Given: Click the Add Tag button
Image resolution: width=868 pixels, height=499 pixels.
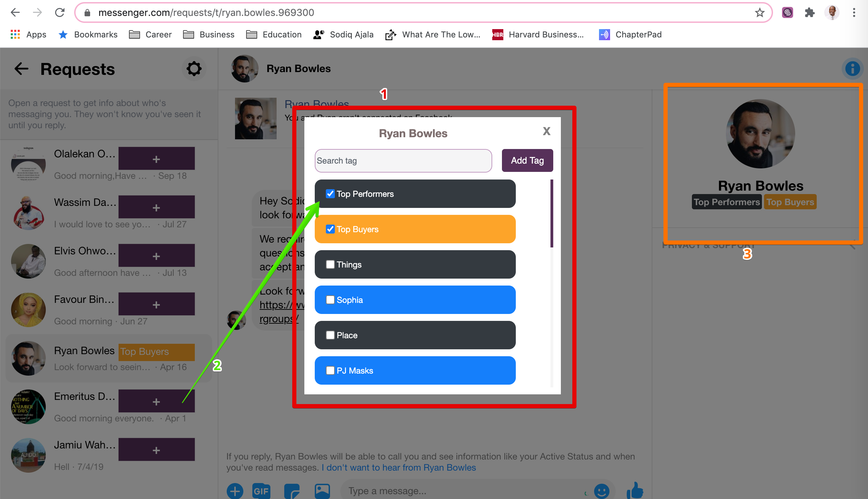Looking at the screenshot, I should click(x=527, y=160).
